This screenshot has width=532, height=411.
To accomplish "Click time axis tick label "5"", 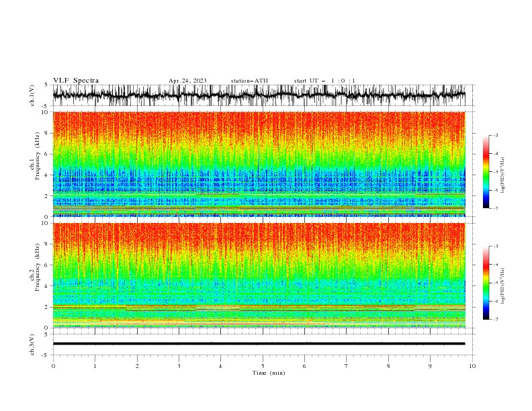I will pos(263,366).
